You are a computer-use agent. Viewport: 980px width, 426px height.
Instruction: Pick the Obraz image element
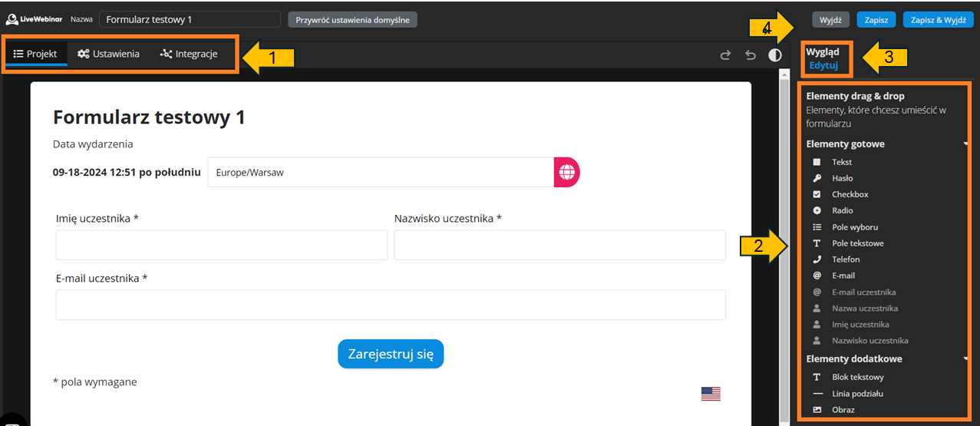pos(843,410)
